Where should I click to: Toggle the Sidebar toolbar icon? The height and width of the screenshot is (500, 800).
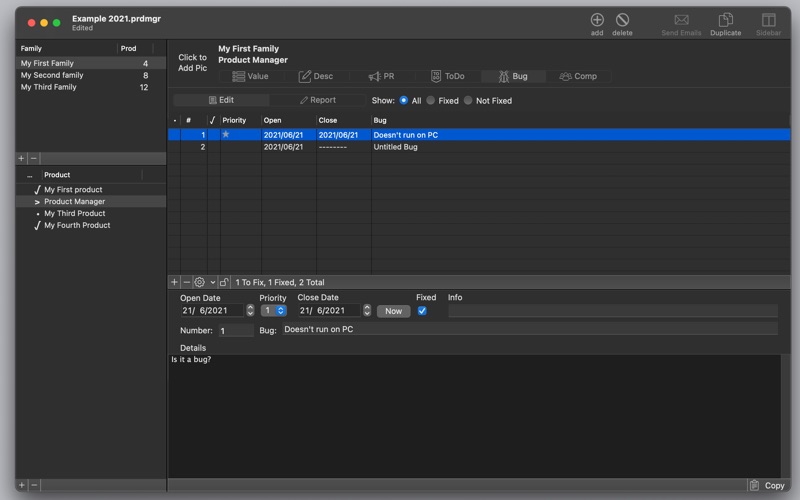tap(768, 20)
